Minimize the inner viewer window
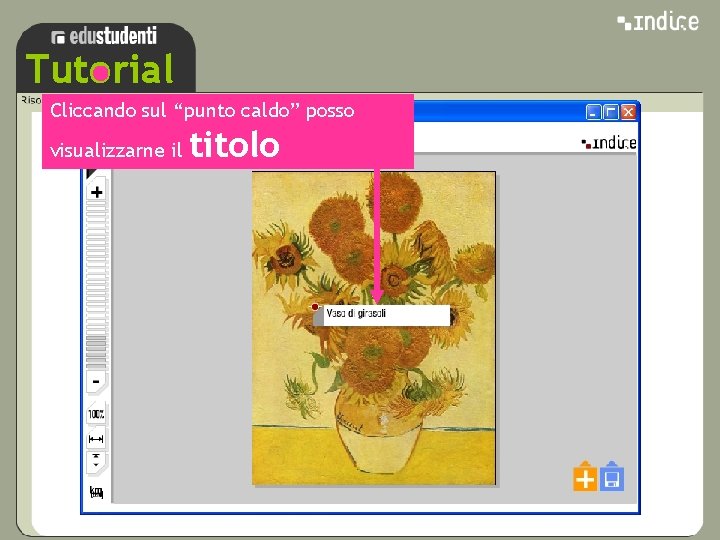Viewport: 720px width, 540px height. pos(593,112)
